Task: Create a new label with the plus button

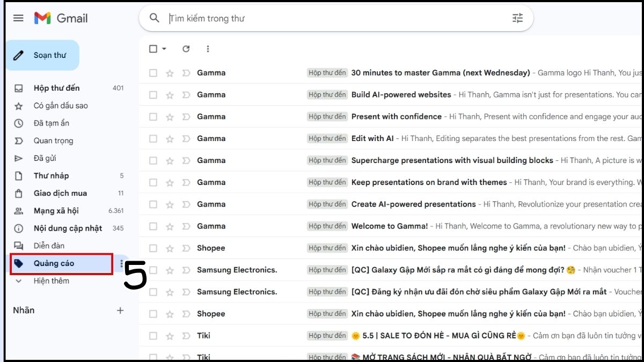Action: [x=120, y=310]
